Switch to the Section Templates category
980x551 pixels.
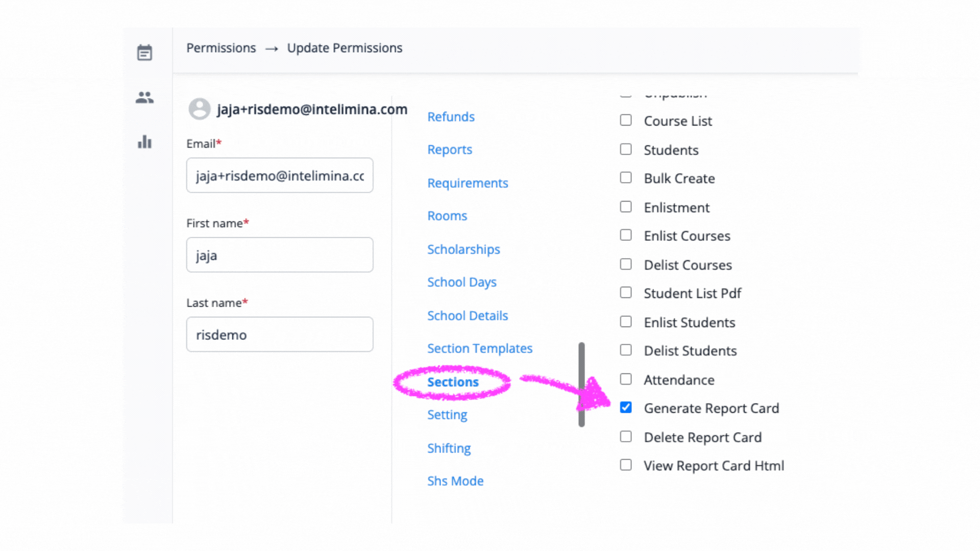click(479, 348)
